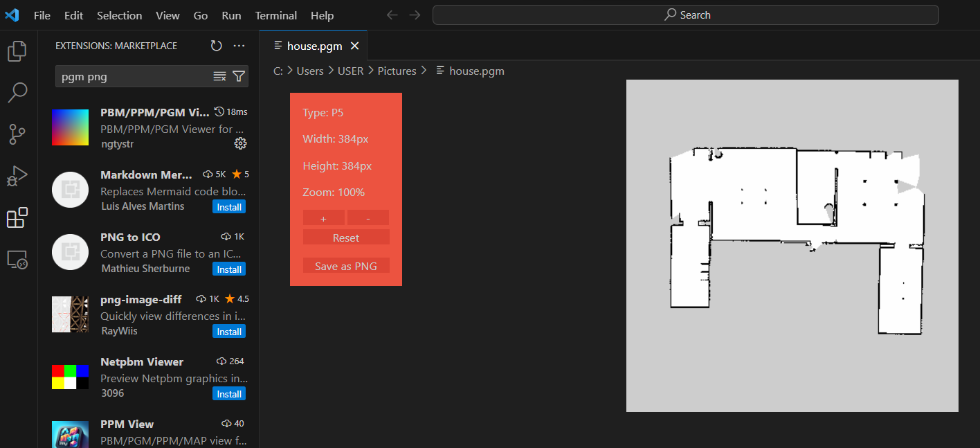Click the Zoom: 100% info text
The width and height of the screenshot is (980, 448).
334,192
